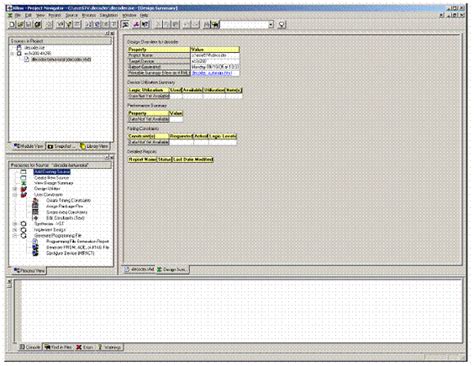This screenshot has height=366, width=474.
Task: Open the Process menu
Action: click(89, 15)
